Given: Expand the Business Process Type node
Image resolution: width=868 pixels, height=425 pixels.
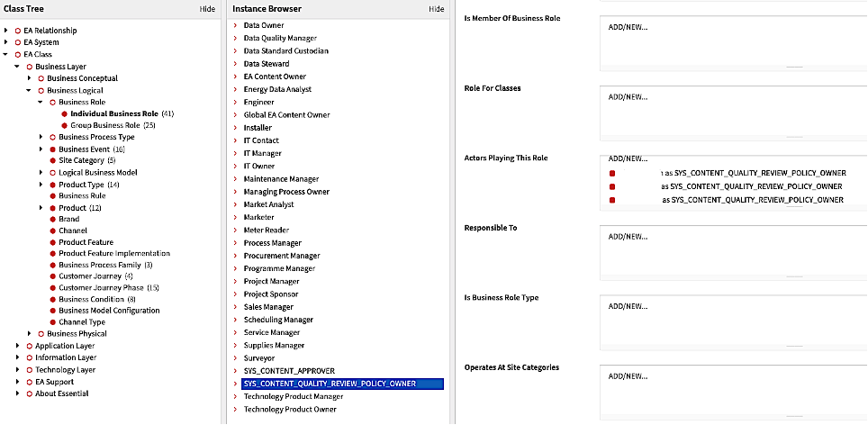Looking at the screenshot, I should pos(41,137).
